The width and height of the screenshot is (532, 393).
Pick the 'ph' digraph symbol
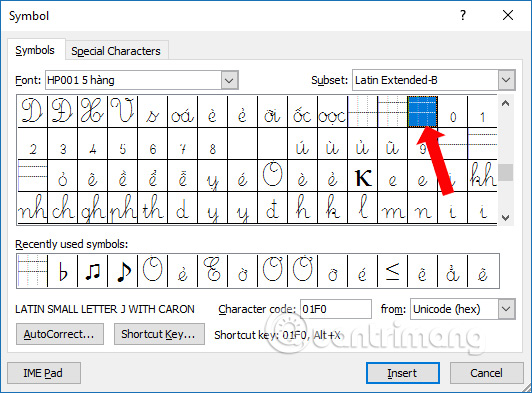(x=122, y=207)
